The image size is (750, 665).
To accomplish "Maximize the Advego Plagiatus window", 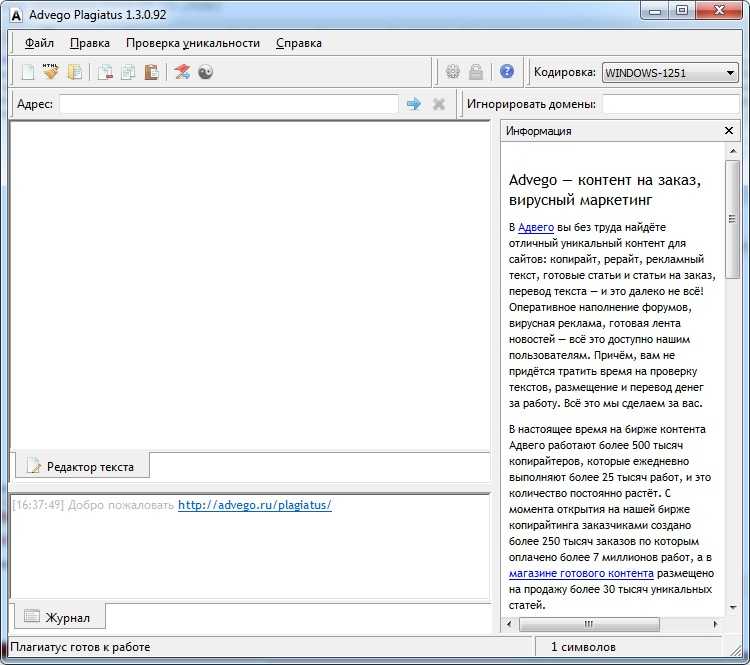I will pos(682,10).
